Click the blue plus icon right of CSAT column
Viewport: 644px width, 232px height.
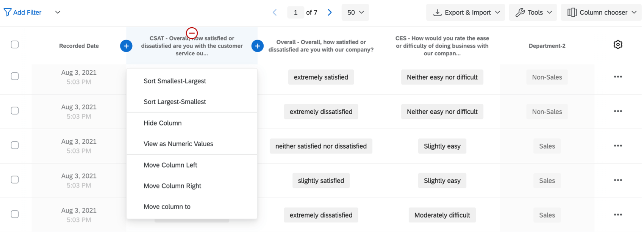257,45
